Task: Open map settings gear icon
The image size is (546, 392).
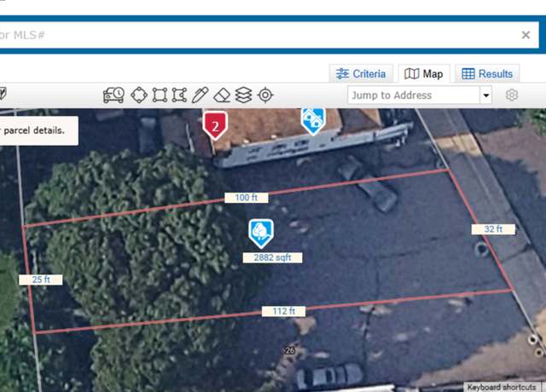Action: click(512, 95)
